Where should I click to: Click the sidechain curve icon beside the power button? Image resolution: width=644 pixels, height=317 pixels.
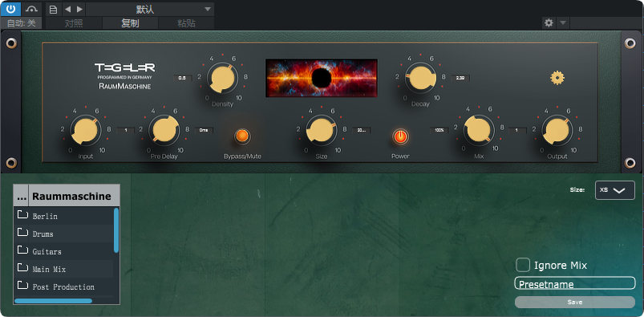pos(31,9)
